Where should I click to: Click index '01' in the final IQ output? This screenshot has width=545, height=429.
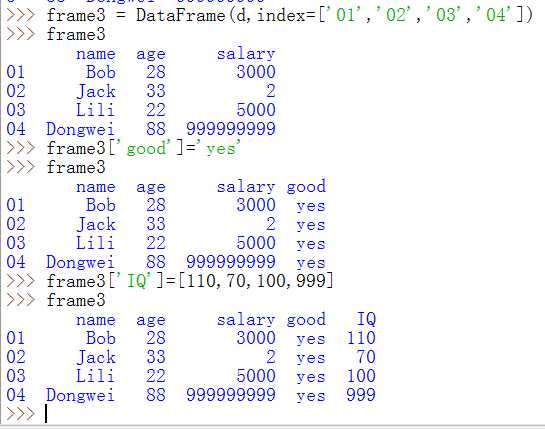[x=16, y=338]
